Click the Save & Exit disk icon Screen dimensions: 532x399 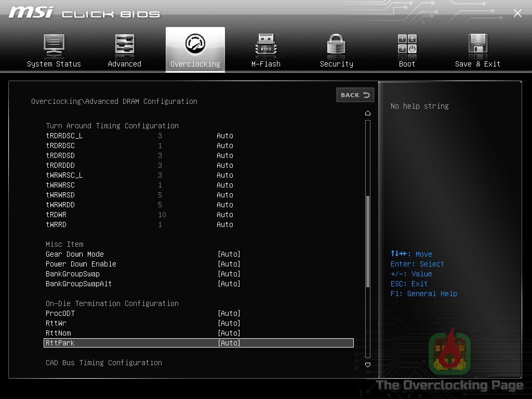coord(477,46)
